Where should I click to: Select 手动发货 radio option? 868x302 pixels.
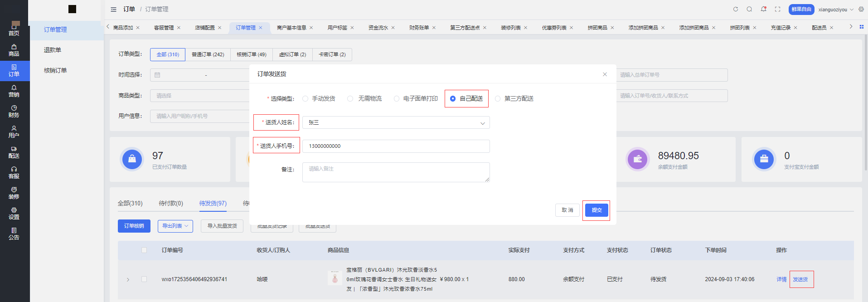[x=319, y=98]
